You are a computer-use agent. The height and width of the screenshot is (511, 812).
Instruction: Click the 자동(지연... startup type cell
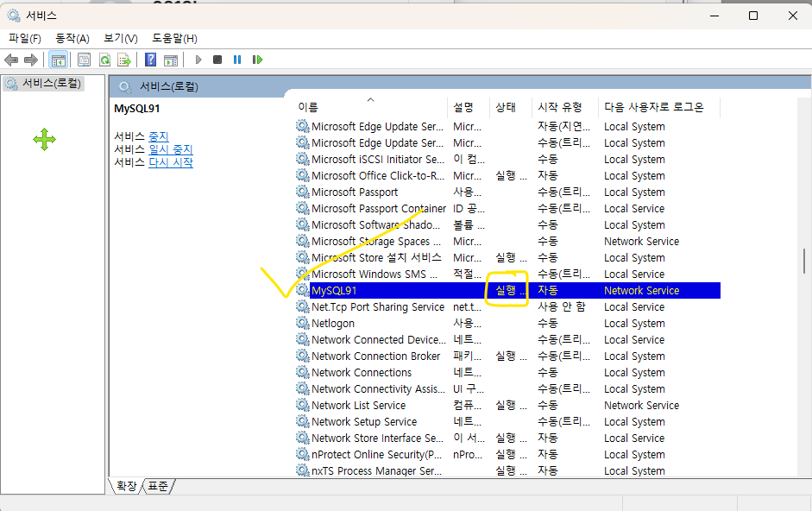pos(564,126)
